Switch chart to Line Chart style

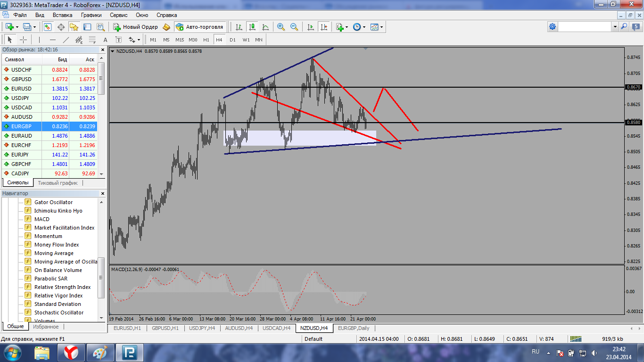click(x=265, y=27)
